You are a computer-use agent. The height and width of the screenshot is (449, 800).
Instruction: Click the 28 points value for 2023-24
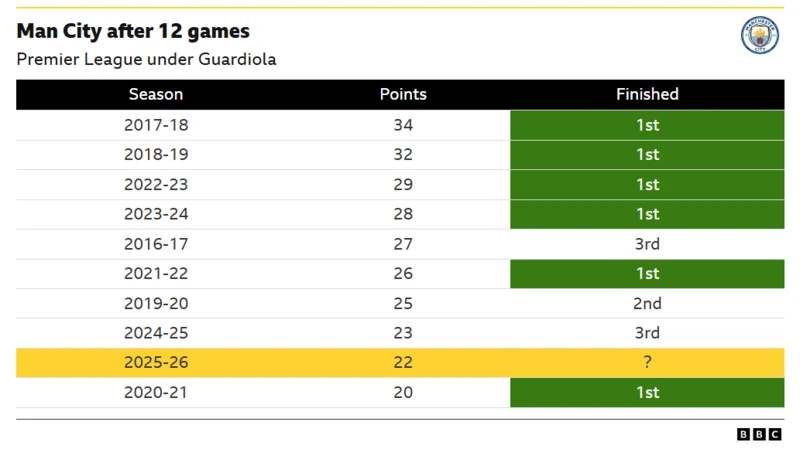[x=403, y=214]
